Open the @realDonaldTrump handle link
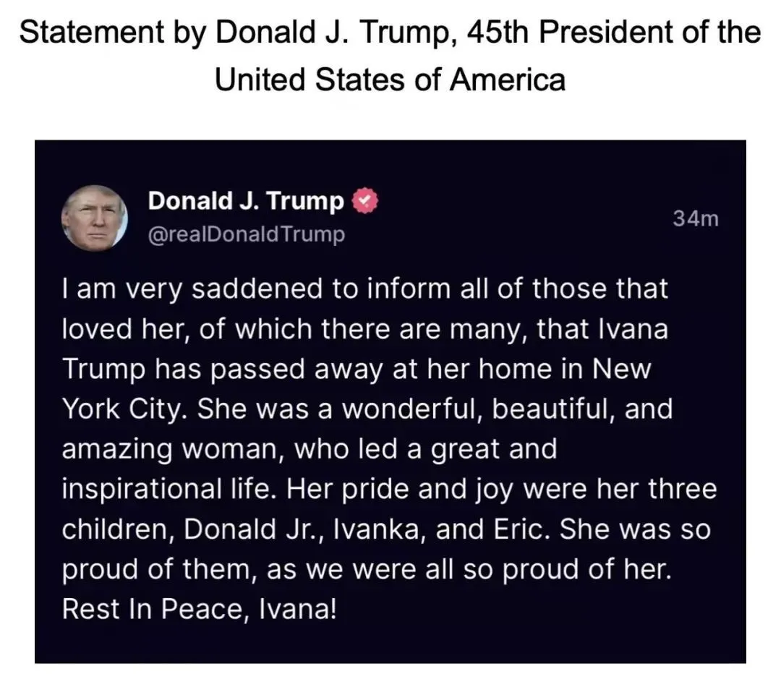 [x=247, y=234]
